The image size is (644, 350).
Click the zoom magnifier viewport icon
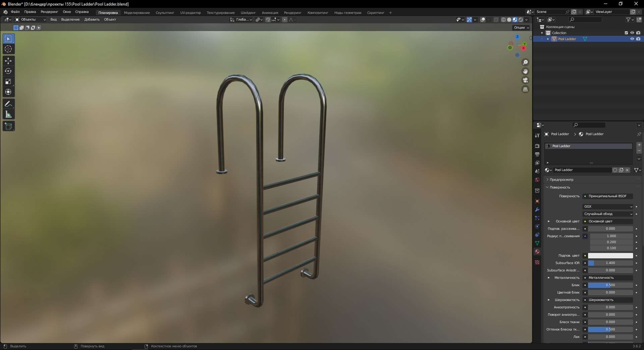pos(525,62)
